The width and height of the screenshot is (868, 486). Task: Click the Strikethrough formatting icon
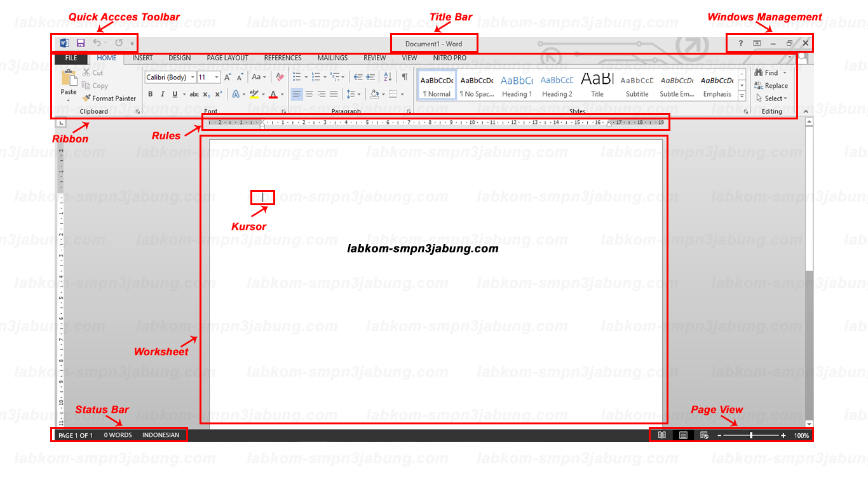click(x=194, y=94)
